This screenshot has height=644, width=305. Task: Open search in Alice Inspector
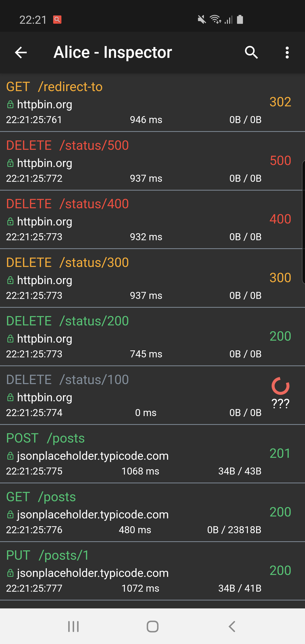(x=251, y=53)
